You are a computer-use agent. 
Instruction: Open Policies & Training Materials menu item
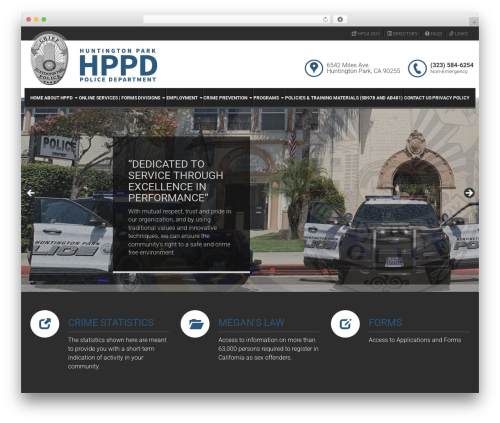[344, 98]
